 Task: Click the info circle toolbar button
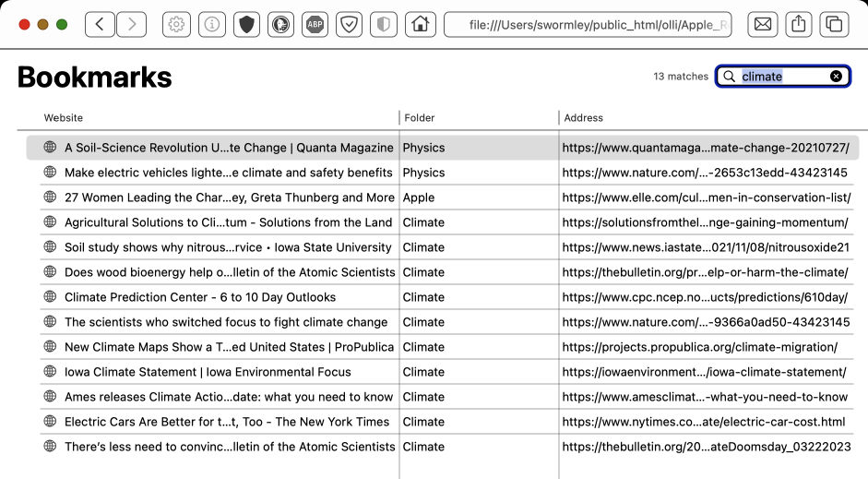pos(211,24)
